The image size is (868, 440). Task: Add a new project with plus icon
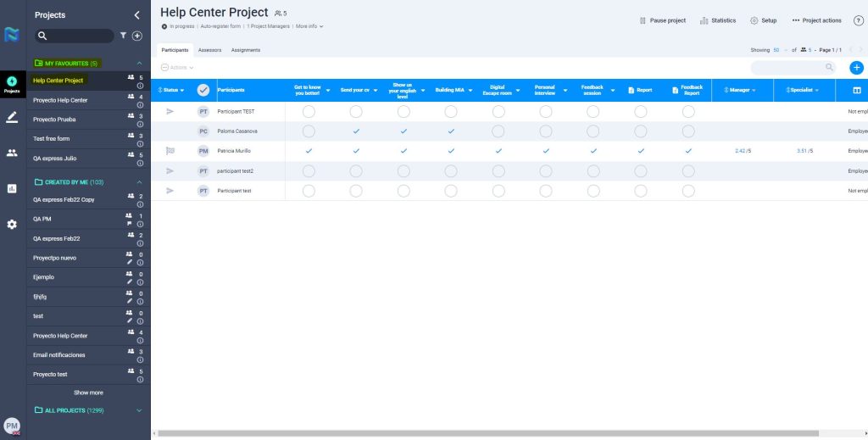click(x=137, y=36)
